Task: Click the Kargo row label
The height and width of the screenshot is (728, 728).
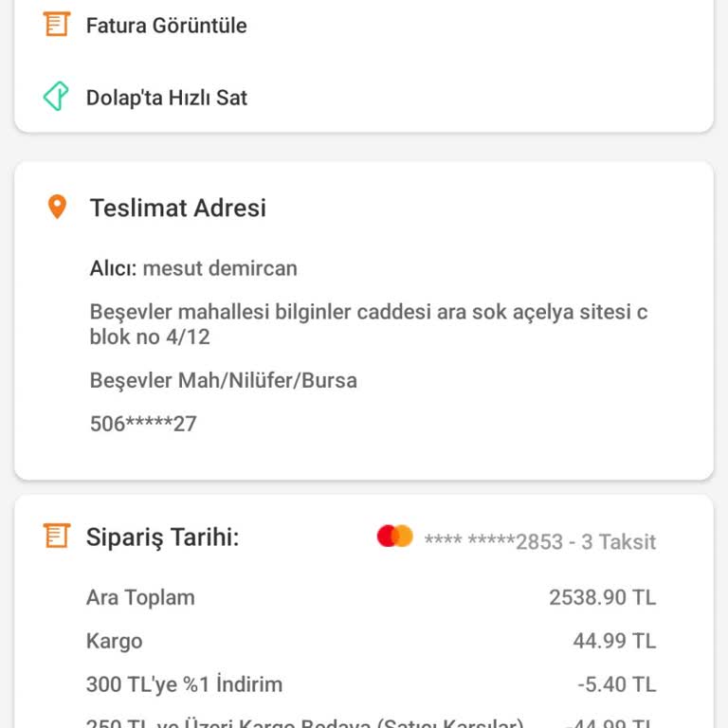Action: tap(114, 641)
